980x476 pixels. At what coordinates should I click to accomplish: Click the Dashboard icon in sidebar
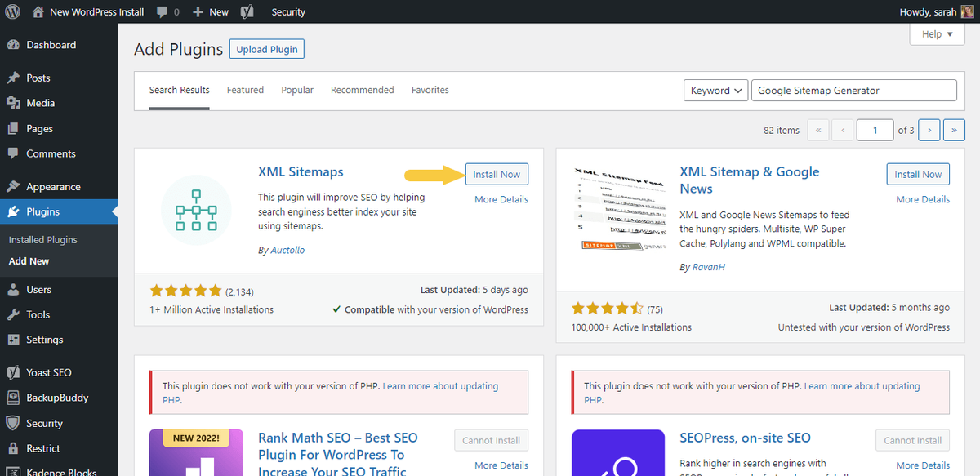click(x=13, y=45)
